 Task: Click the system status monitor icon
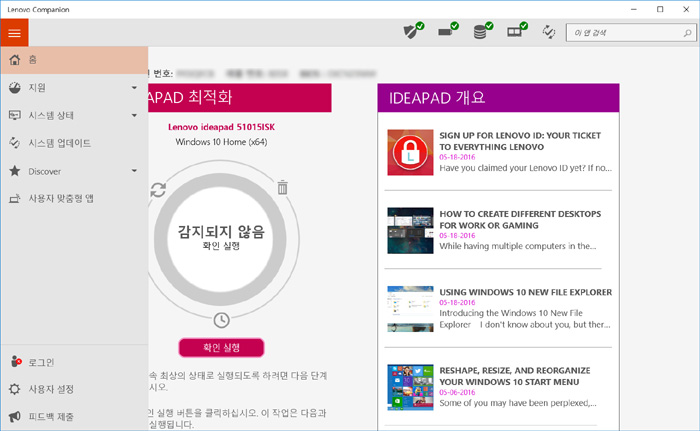[x=15, y=115]
